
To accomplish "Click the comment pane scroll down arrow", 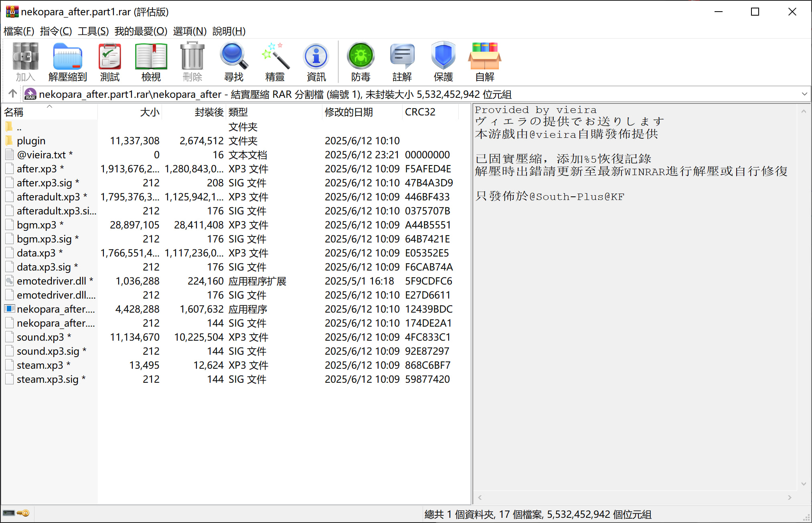I will (804, 484).
